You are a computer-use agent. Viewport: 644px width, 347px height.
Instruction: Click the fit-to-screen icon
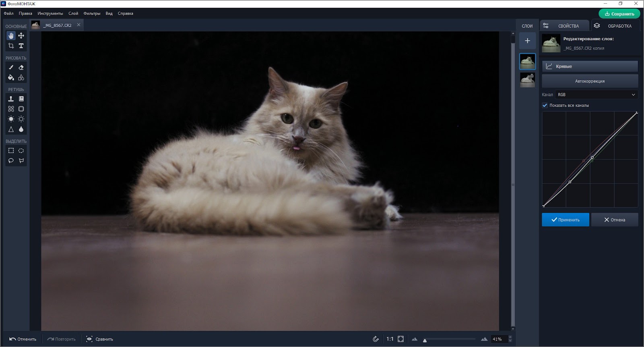point(401,339)
